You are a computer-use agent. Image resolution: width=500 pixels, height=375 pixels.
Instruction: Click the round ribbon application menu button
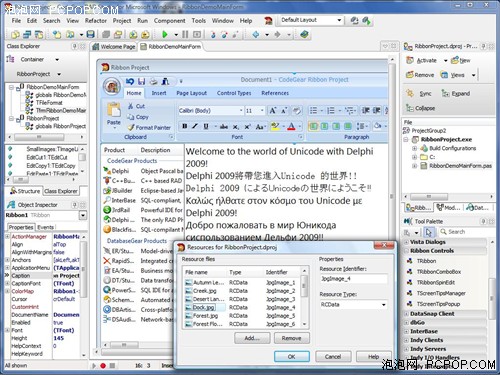tap(112, 86)
